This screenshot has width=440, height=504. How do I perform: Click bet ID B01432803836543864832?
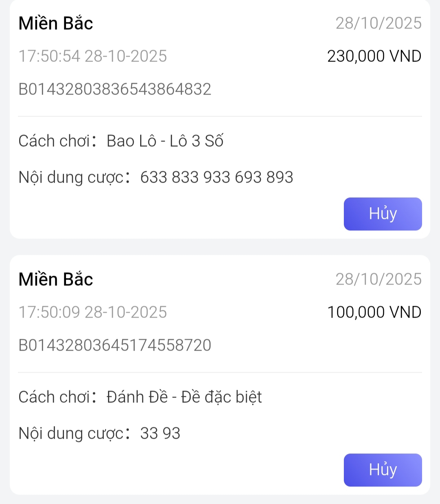click(115, 89)
